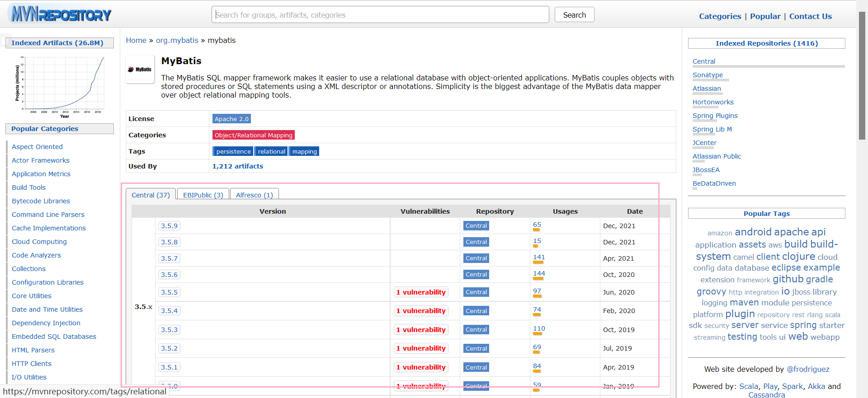Open Embedded SQL Databases category
Viewport: 868px width, 398px height.
point(54,337)
